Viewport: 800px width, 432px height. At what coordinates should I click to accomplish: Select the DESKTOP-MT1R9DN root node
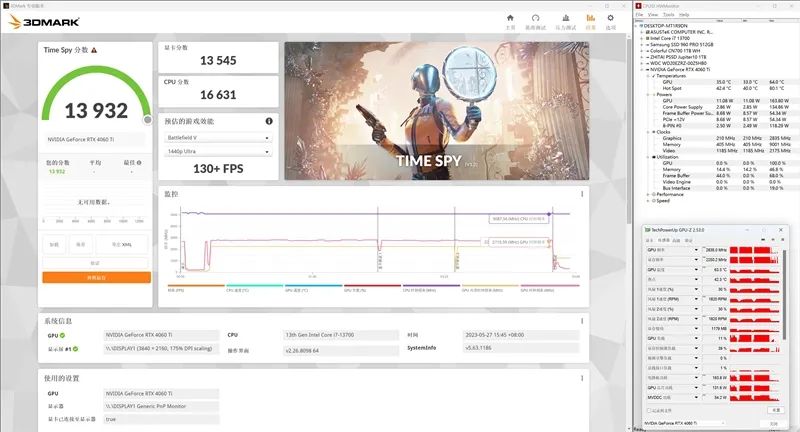coord(665,26)
